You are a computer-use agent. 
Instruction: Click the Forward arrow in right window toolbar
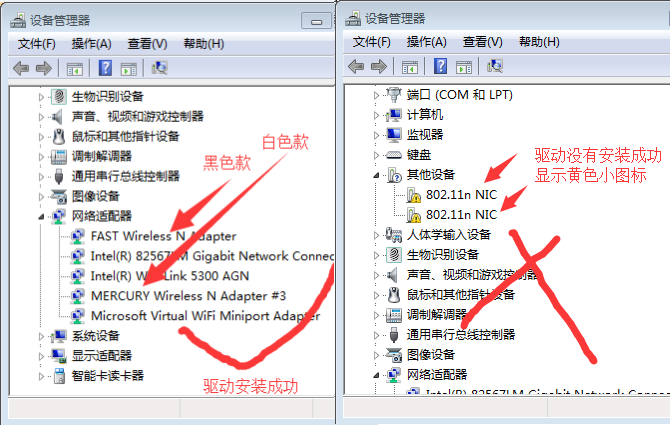(x=379, y=67)
